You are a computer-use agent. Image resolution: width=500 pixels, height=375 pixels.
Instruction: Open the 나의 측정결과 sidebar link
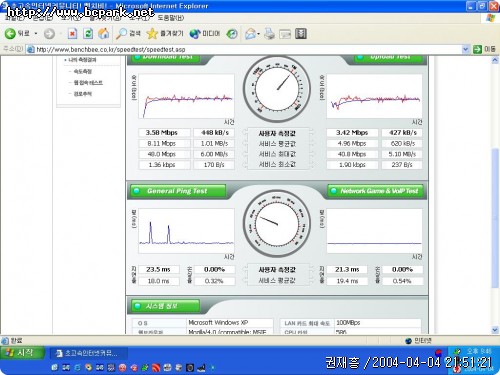click(82, 60)
